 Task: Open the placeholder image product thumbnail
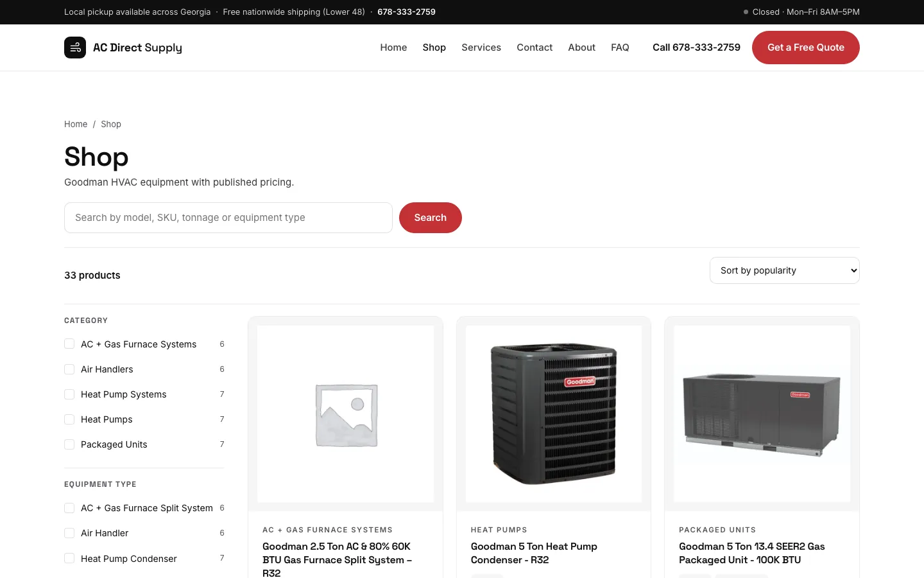[346, 414]
